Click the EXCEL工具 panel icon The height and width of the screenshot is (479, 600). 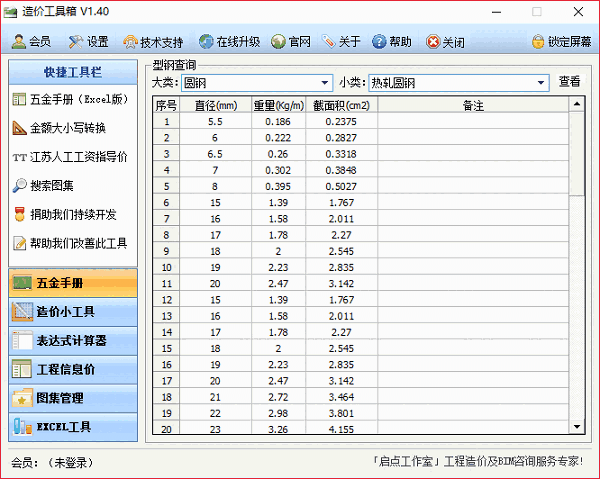[x=22, y=427]
